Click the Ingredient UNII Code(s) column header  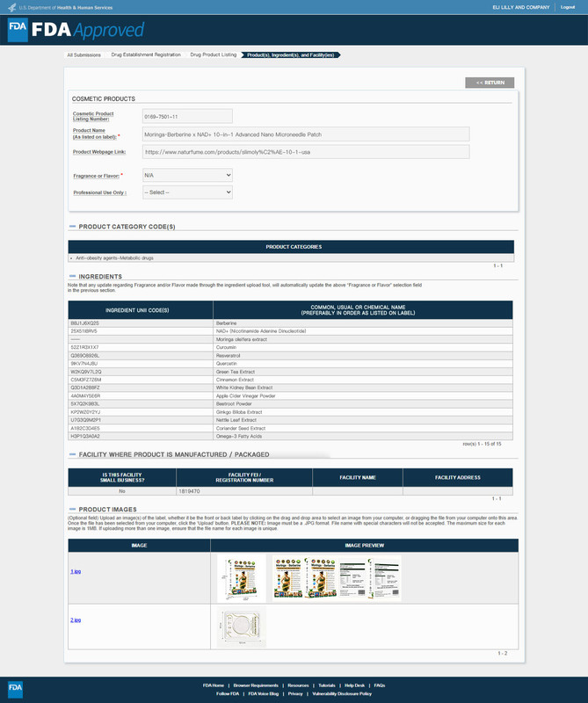click(141, 310)
